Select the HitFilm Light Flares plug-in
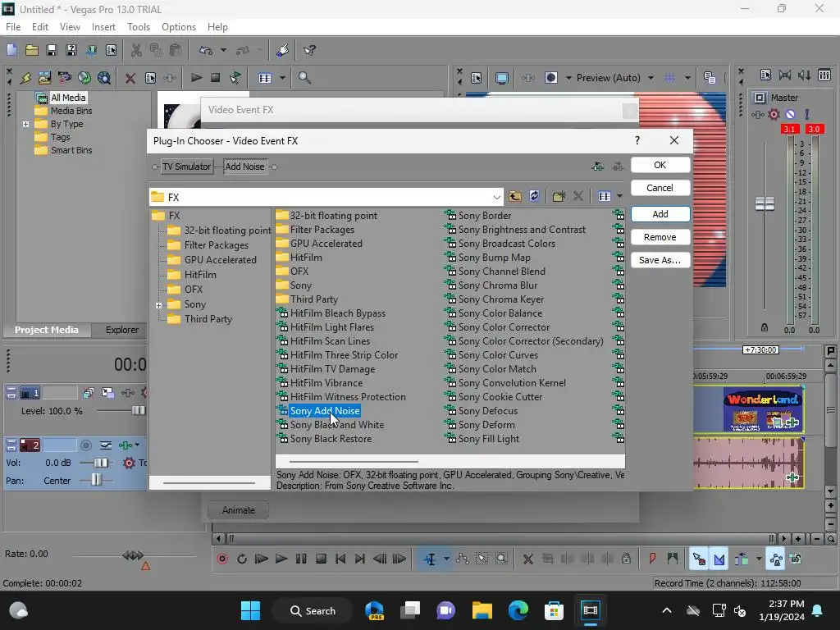Image resolution: width=840 pixels, height=630 pixels. coord(331,327)
